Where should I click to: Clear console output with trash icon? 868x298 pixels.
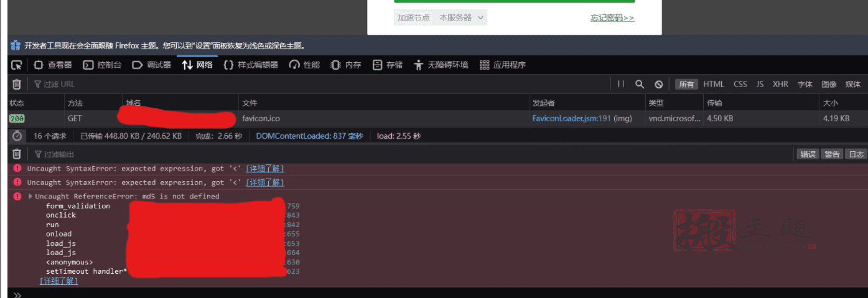(x=17, y=154)
